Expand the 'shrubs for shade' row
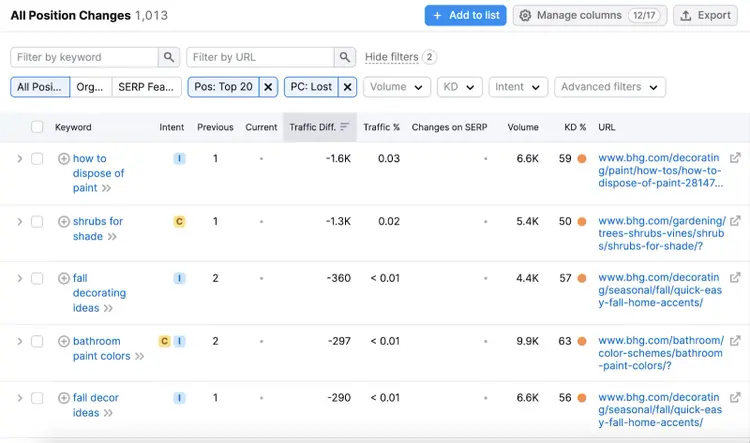Screen dimensions: 750x443 click(x=20, y=222)
